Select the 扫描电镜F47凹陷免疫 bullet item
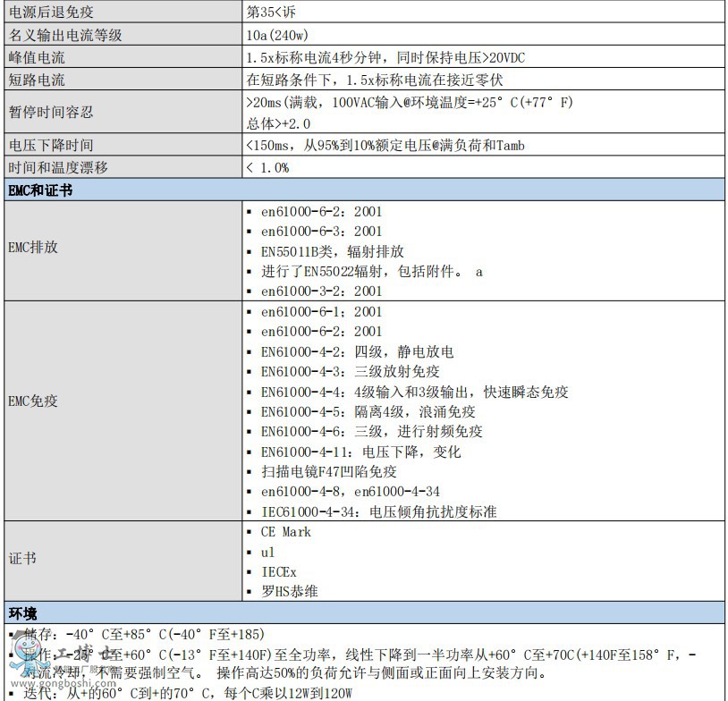Viewport: 728px width, 701px height. click(x=328, y=471)
